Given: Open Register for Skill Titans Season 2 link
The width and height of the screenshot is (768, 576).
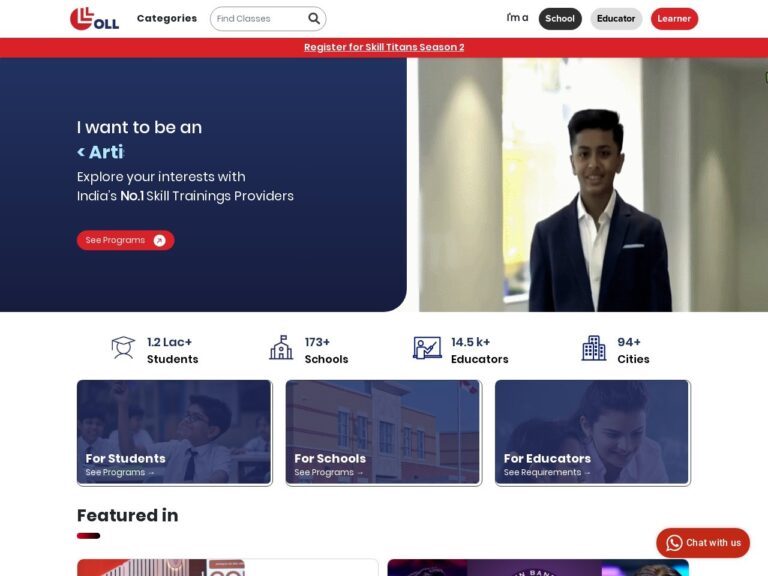Looking at the screenshot, I should pyautogui.click(x=384, y=47).
